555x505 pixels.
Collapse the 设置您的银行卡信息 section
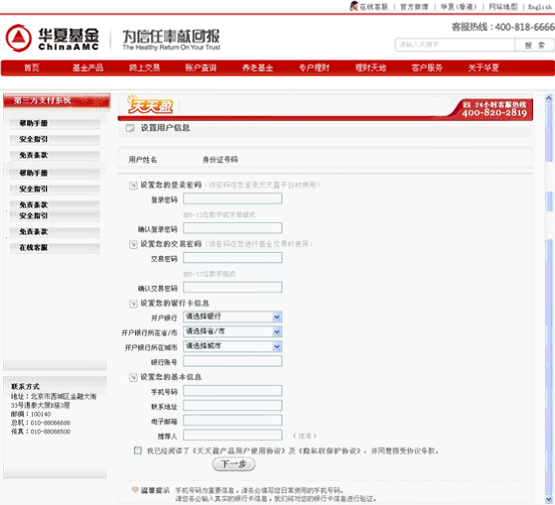coord(133,303)
